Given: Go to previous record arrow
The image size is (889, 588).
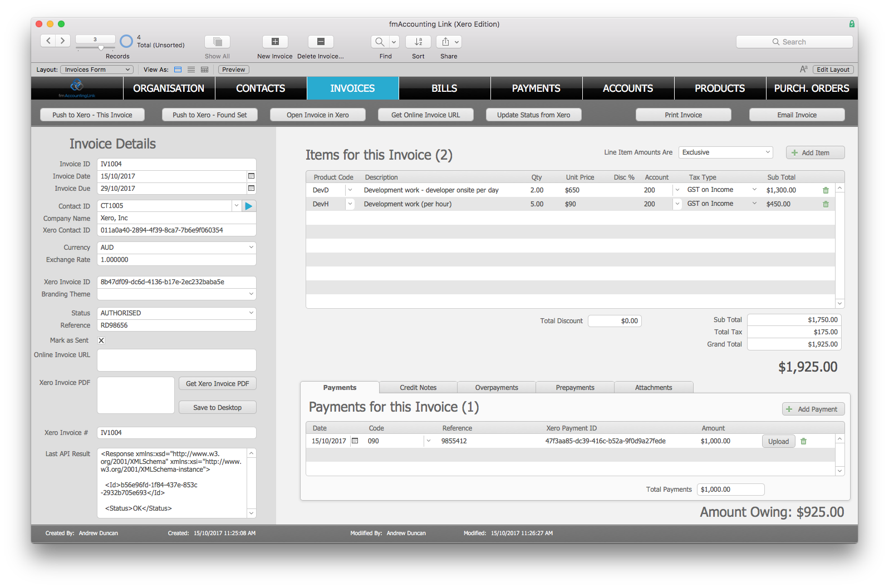Looking at the screenshot, I should (x=48, y=41).
